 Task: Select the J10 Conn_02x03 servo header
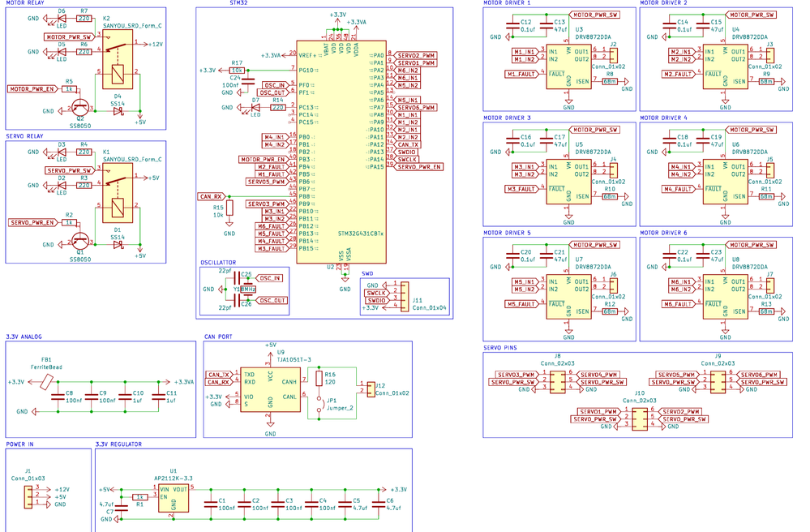click(640, 419)
